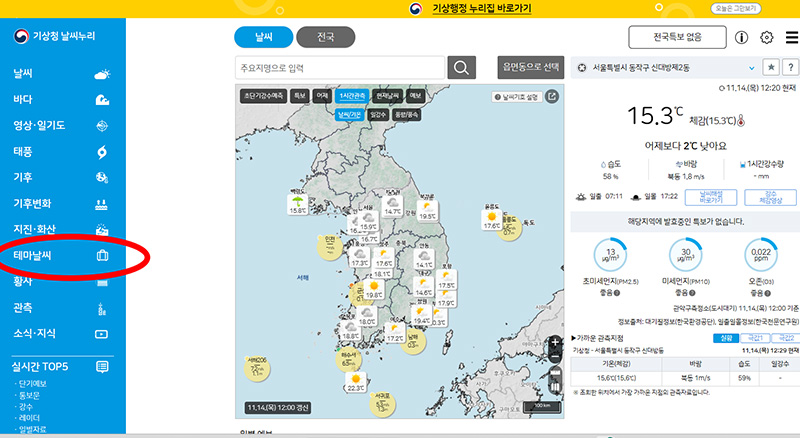Viewport: 800px width, 438px height.
Task: Click the 날씨기호 설명 button on map
Action: 517,97
